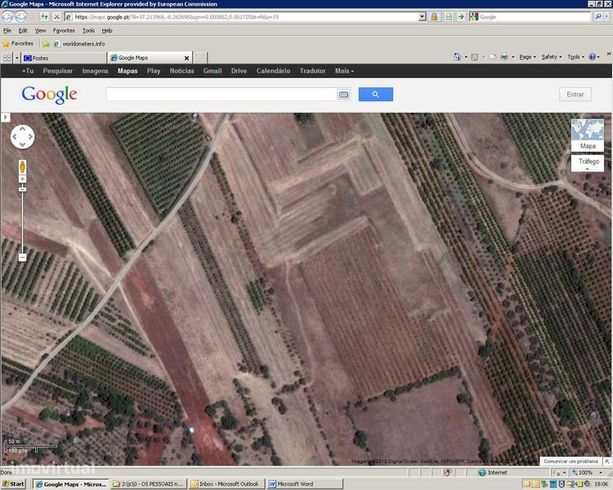Open the Tools dropdown in command bar
613x490 pixels.
[575, 57]
